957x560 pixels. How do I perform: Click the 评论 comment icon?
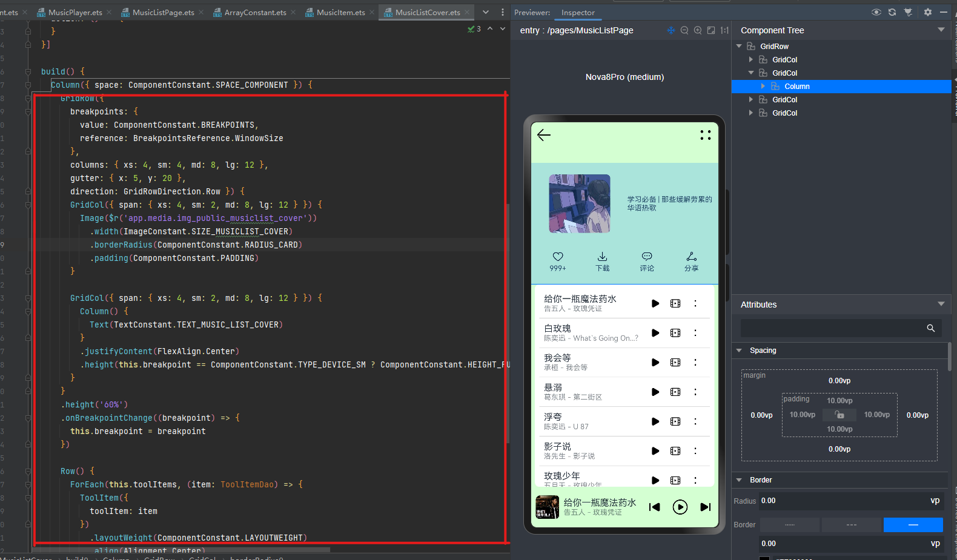[647, 257]
